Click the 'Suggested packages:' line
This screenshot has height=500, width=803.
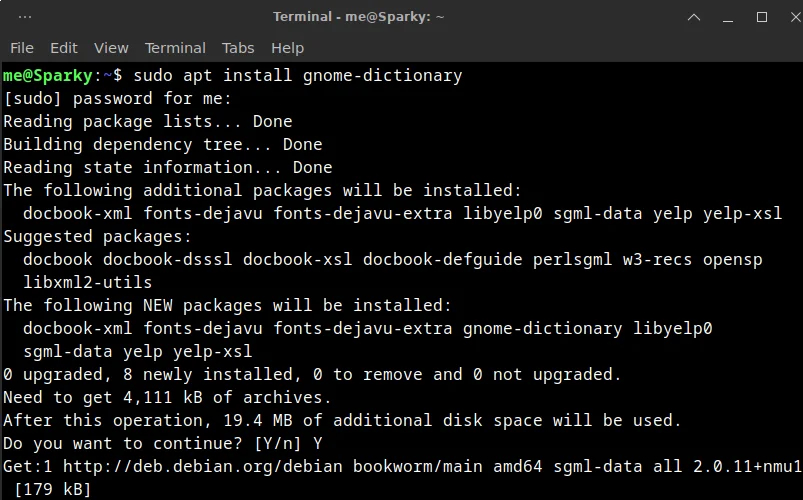coord(97,236)
